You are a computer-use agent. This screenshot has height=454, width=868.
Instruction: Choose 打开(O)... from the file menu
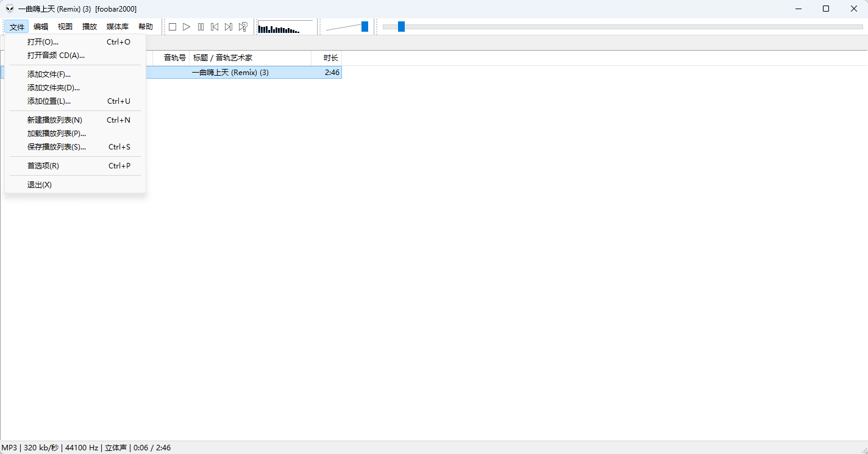(x=75, y=42)
